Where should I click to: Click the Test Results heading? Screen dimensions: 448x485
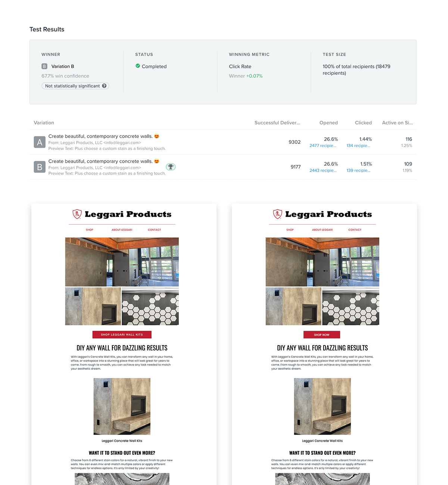click(x=47, y=29)
